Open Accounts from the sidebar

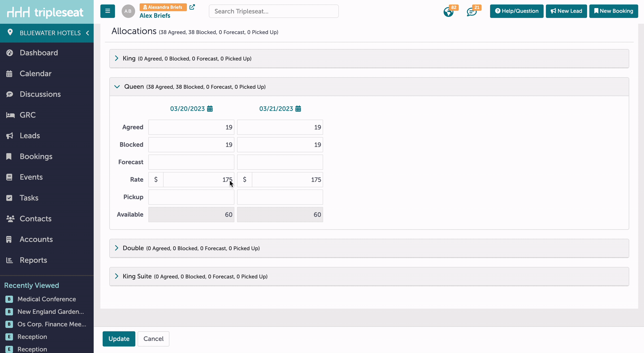tap(36, 239)
